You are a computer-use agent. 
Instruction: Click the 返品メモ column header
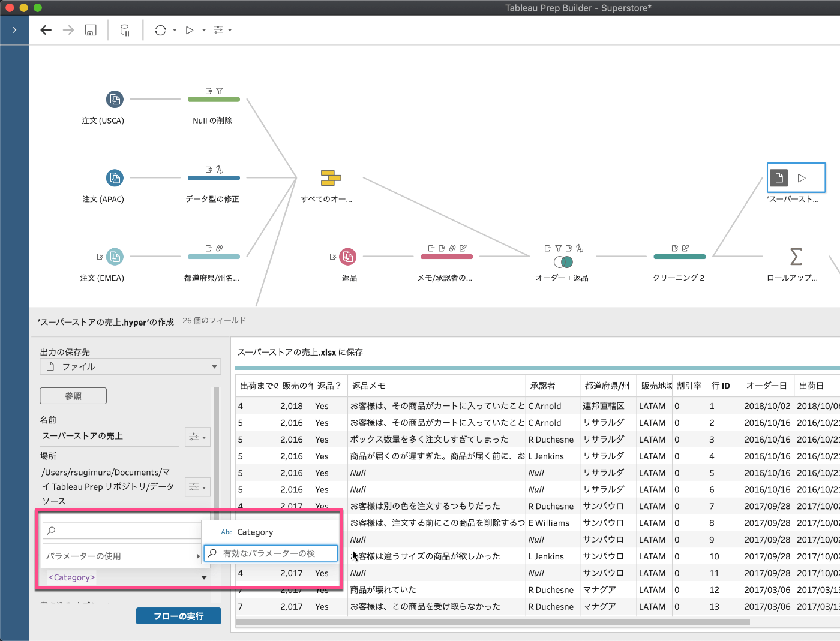pyautogui.click(x=436, y=386)
